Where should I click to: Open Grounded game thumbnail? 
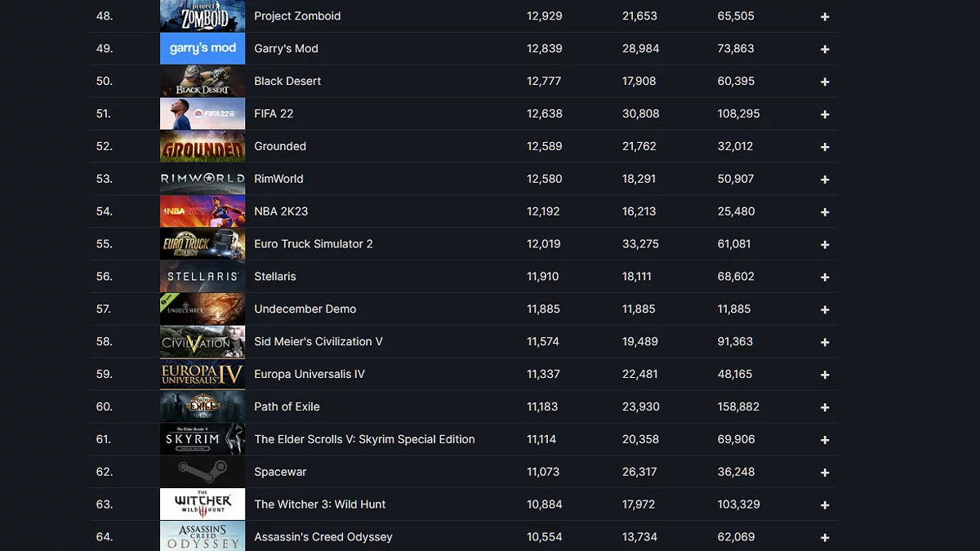click(x=203, y=146)
